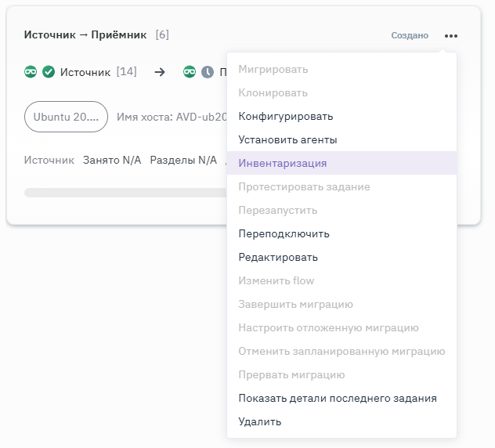Screen dimensions: 495x448
Task: Click the green checkmark status icon
Action: coord(49,72)
